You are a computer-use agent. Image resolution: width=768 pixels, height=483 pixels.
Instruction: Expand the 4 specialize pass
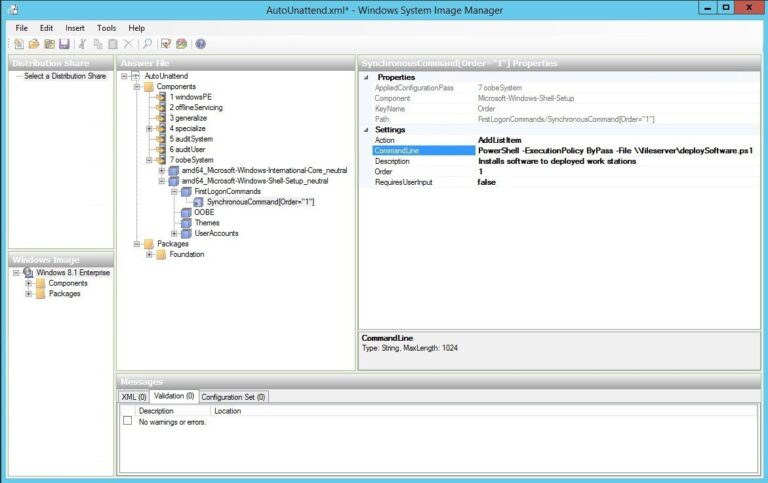pos(149,128)
